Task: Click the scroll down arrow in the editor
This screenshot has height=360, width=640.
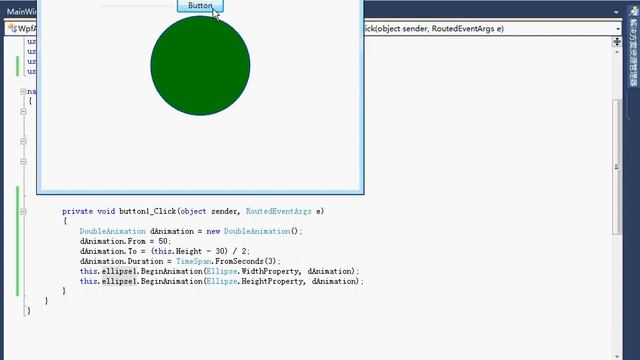Action: (617, 356)
